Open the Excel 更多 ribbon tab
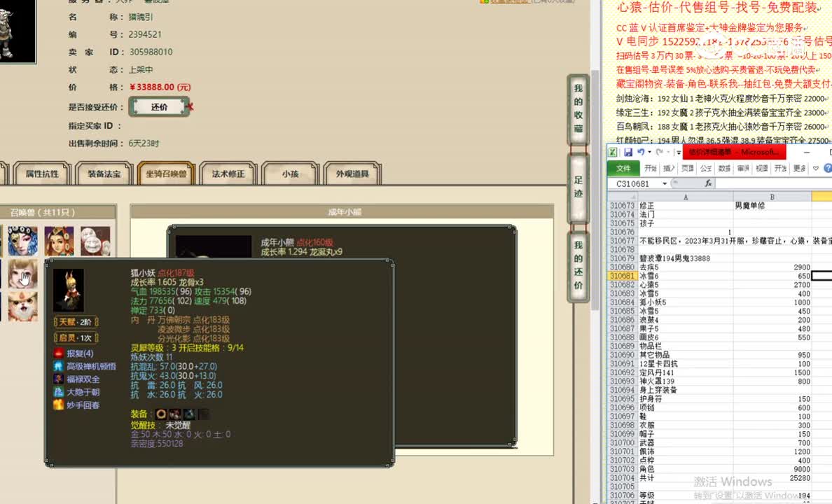Screen dimensions: 832x504 [798, 168]
